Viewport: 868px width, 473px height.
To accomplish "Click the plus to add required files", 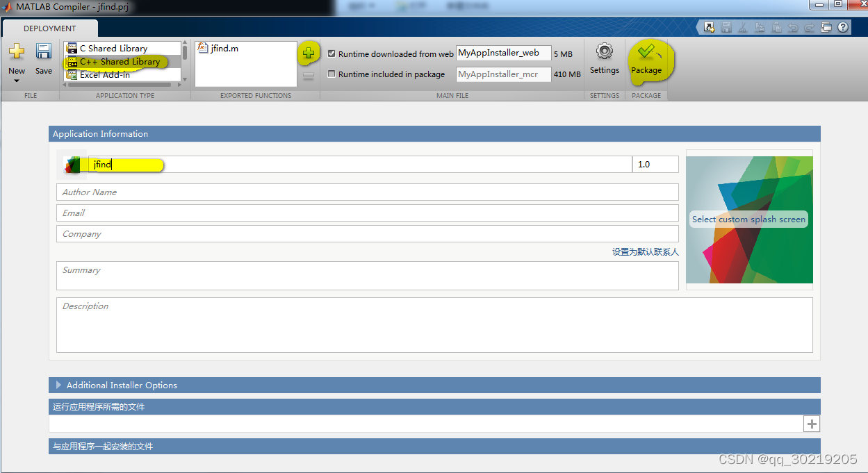I will coord(811,423).
